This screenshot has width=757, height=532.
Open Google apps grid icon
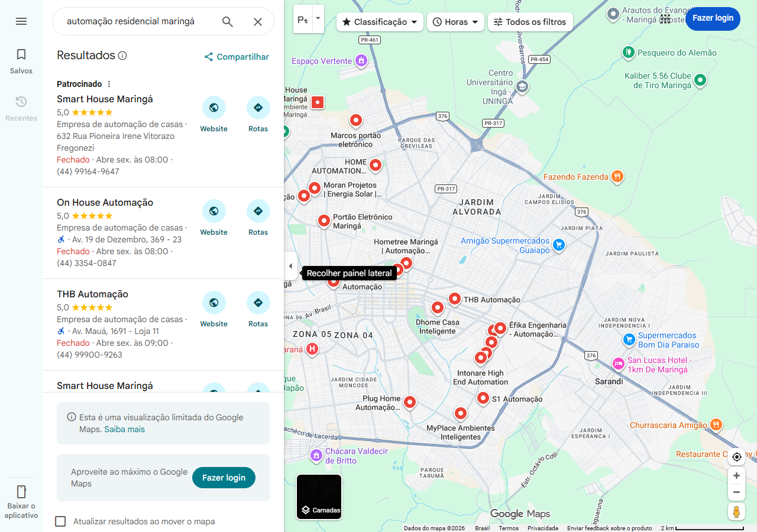point(665,18)
